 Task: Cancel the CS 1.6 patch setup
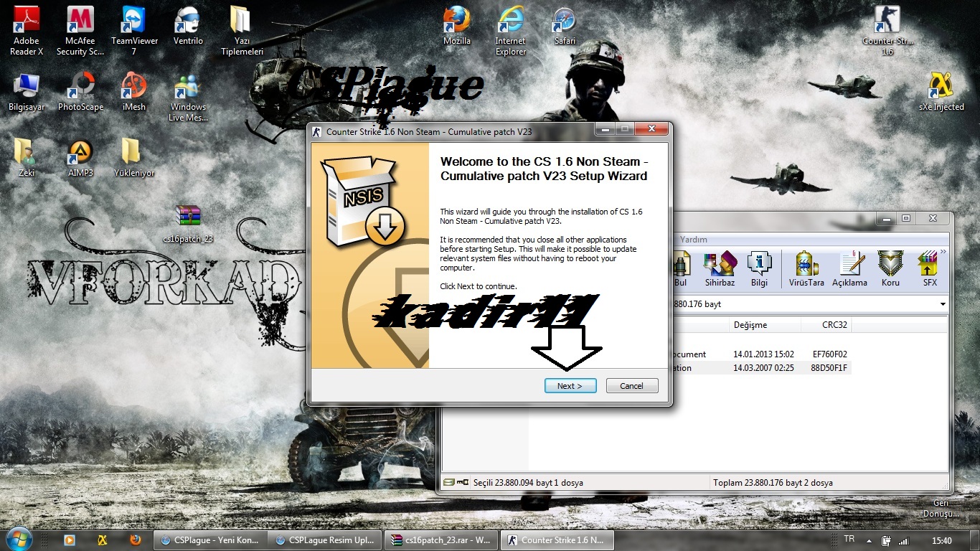pos(631,386)
